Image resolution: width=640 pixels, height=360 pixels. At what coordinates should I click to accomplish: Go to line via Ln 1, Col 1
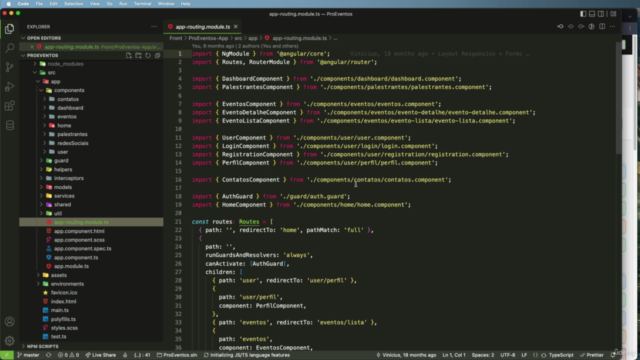pyautogui.click(x=454, y=355)
